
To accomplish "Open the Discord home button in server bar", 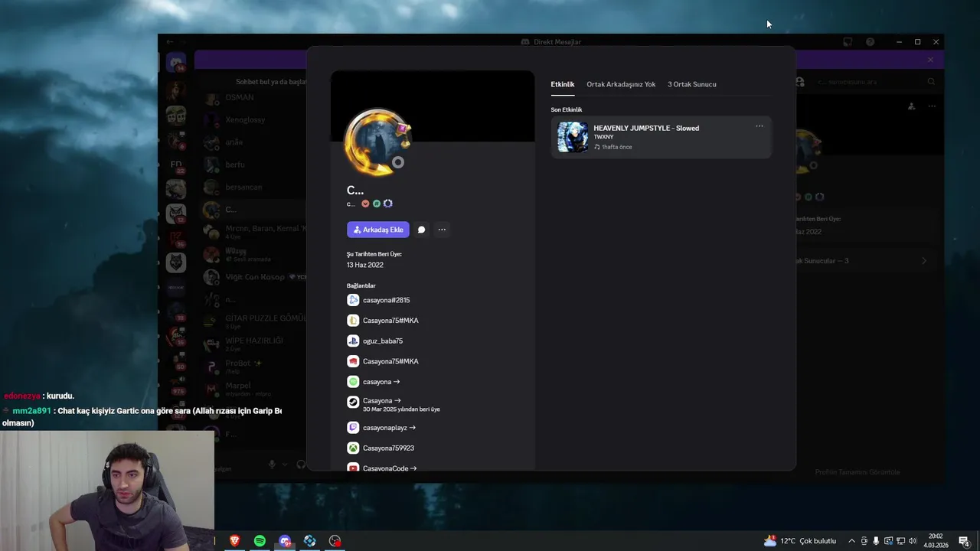I will tap(176, 64).
